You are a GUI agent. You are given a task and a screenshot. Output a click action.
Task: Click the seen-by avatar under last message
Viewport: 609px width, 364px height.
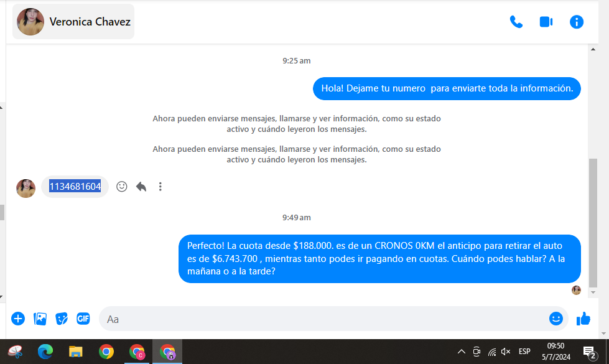coord(576,290)
